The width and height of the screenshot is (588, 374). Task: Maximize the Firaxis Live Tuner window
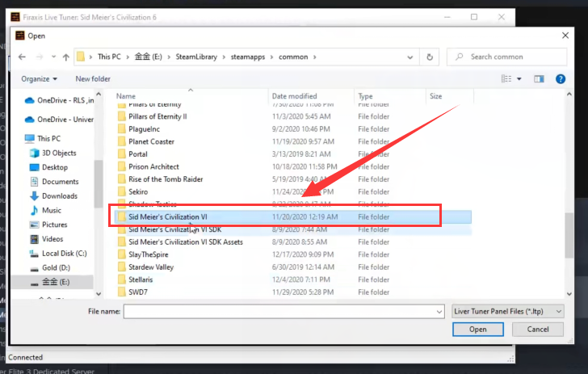474,17
